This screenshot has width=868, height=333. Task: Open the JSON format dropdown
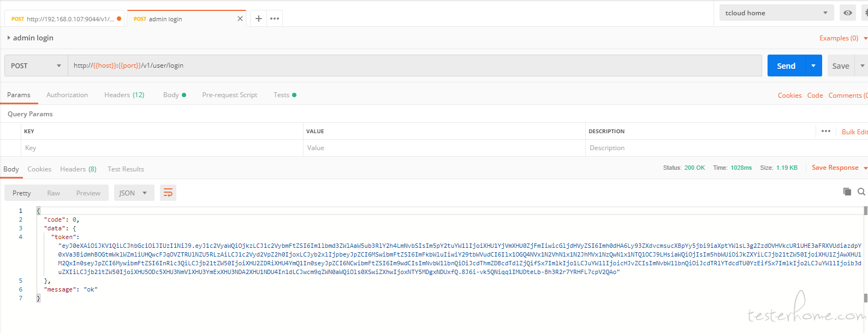[x=133, y=193]
